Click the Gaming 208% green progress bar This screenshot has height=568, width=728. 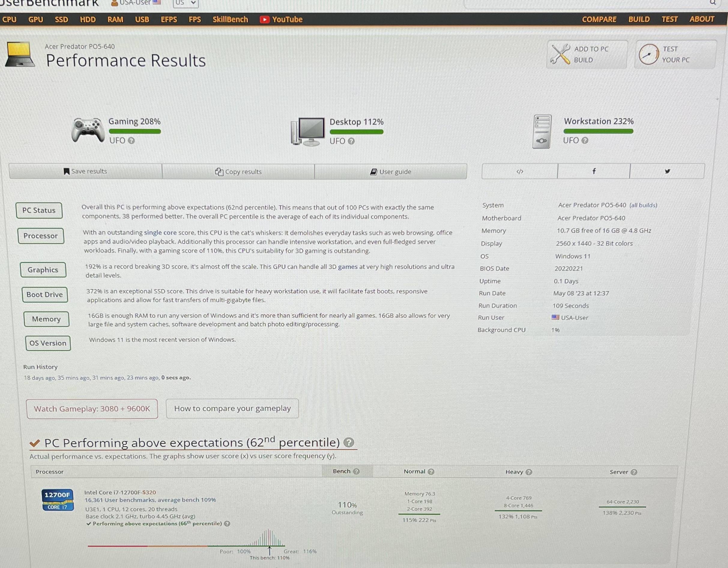click(x=135, y=132)
